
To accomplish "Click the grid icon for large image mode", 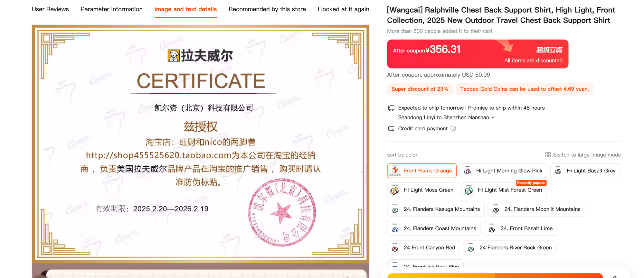I will pyautogui.click(x=548, y=155).
